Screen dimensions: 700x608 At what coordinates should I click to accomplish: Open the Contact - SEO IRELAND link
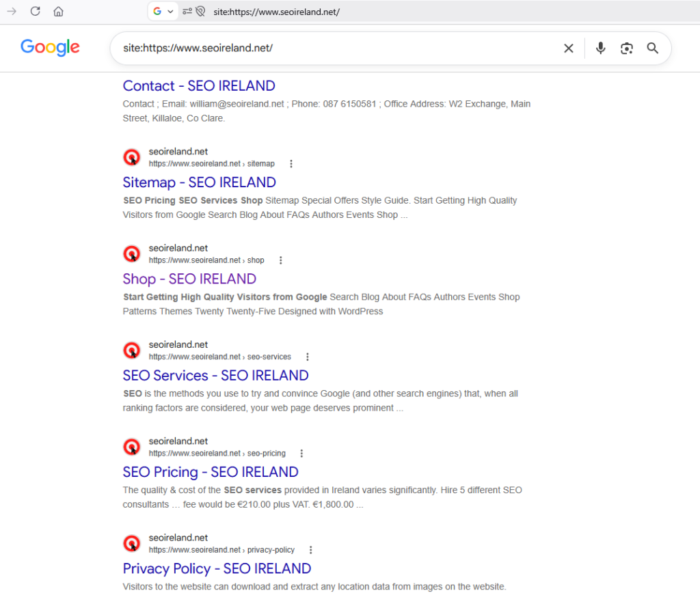199,85
